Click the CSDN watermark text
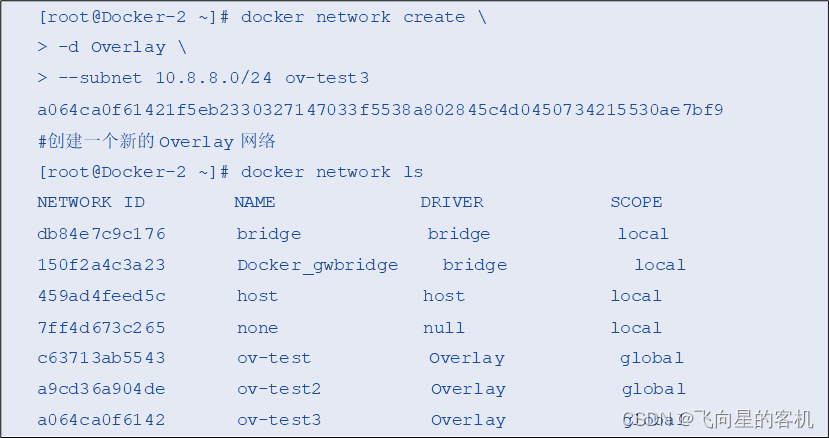 coord(717,419)
